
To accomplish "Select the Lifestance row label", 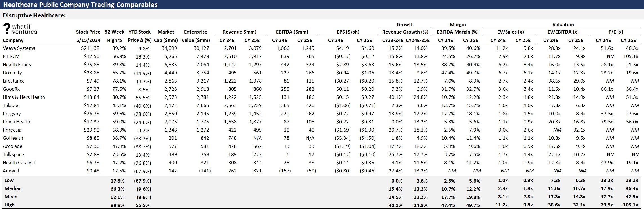I will pos(14,81).
